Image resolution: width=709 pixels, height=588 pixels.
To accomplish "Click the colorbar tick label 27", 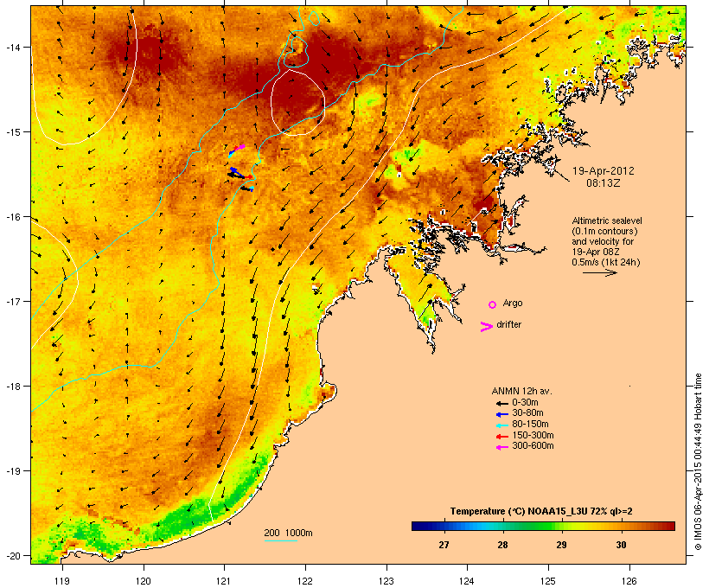I will pos(444,545).
